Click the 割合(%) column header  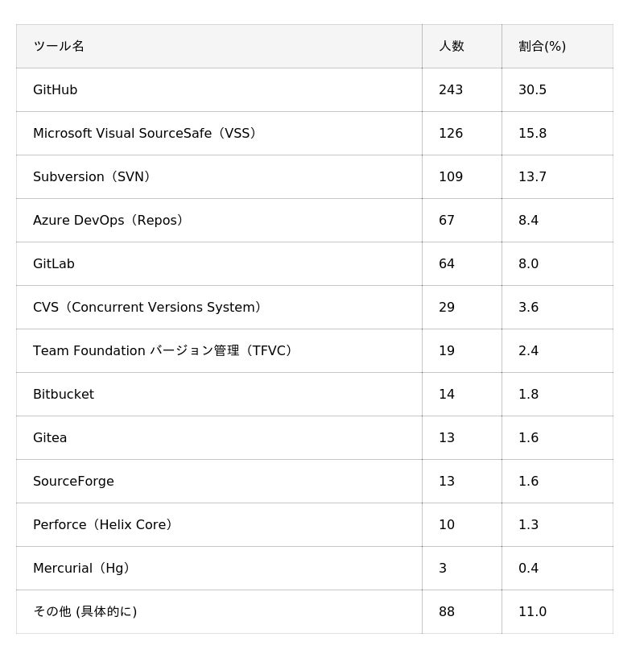click(557, 46)
